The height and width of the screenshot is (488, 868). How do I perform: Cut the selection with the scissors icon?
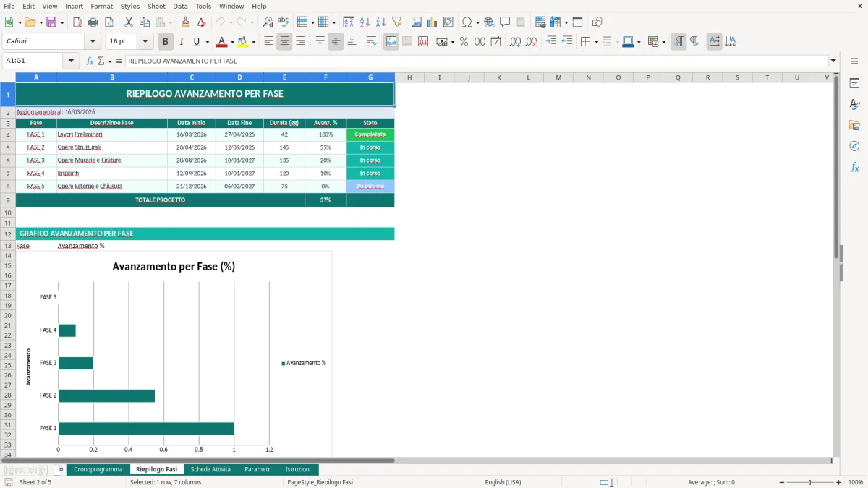tap(129, 22)
